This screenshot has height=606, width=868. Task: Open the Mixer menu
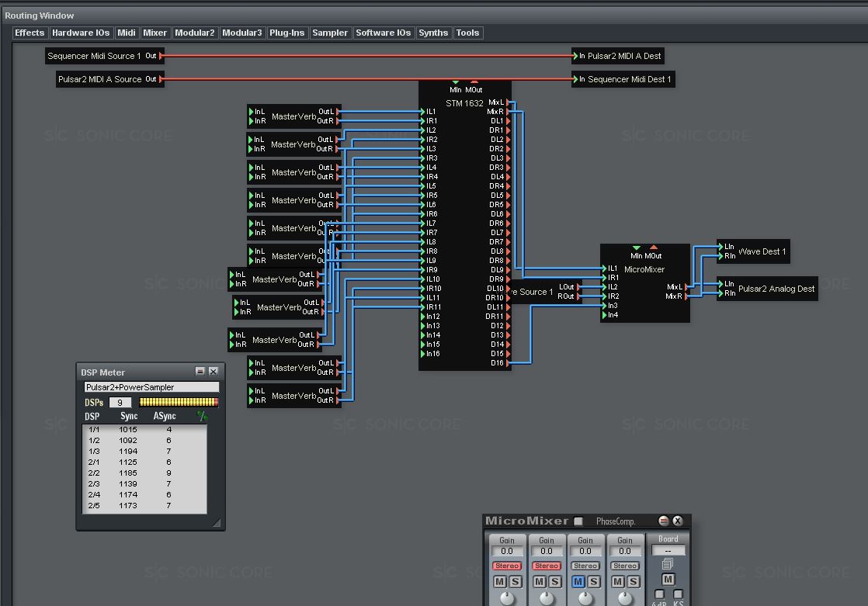pos(155,33)
